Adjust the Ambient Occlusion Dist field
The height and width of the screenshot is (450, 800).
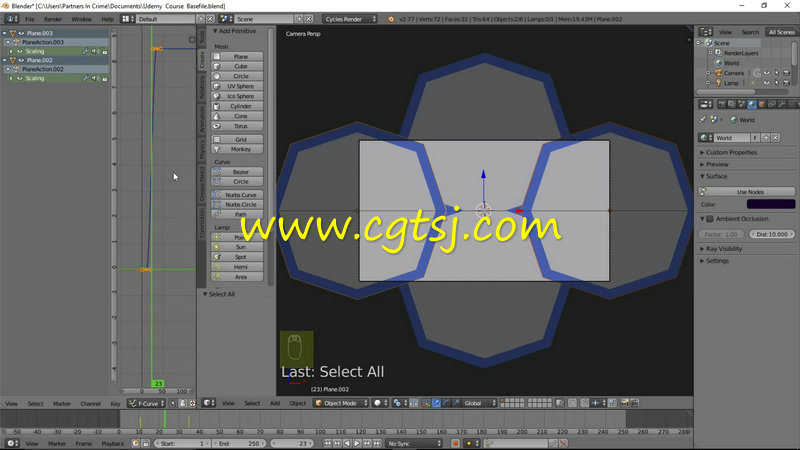[x=772, y=234]
